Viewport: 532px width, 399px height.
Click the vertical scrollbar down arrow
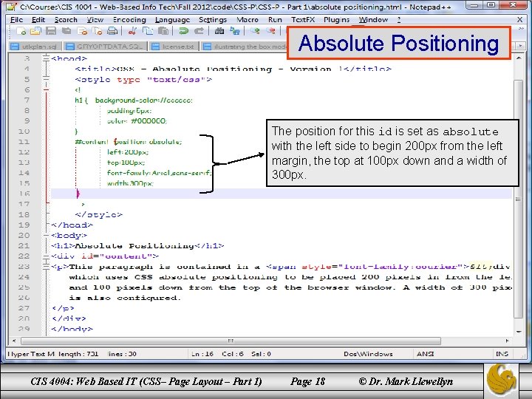[519, 332]
